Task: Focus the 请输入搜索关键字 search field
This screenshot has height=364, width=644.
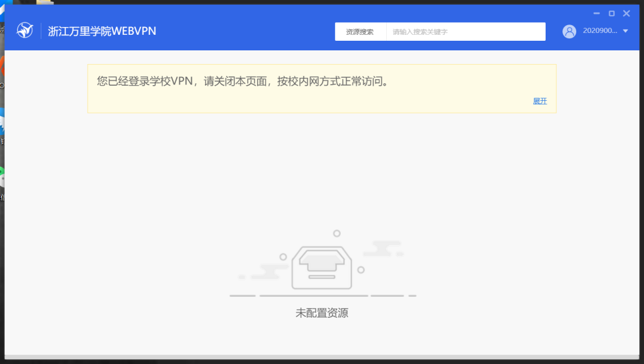Action: tap(465, 32)
